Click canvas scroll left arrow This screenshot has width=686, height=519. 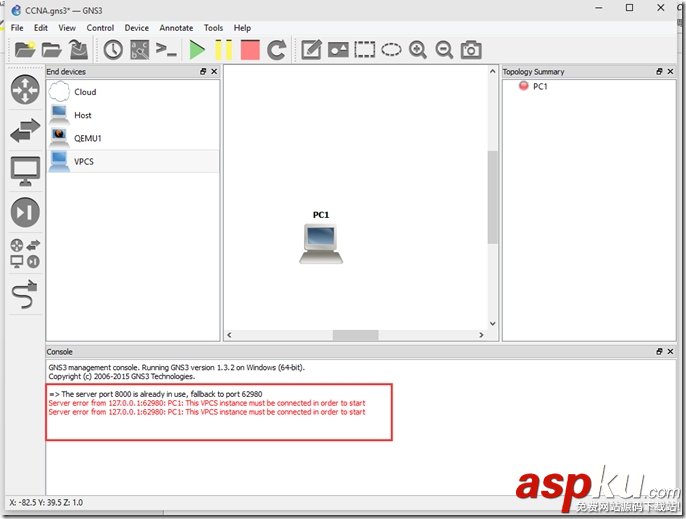coord(229,335)
